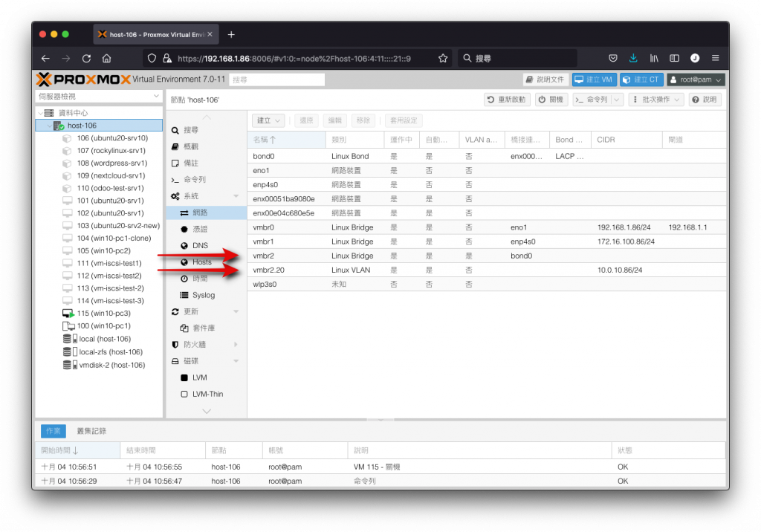Screen dimensions: 761x532
Task: Click the Proxmox logo
Action: click(x=83, y=79)
